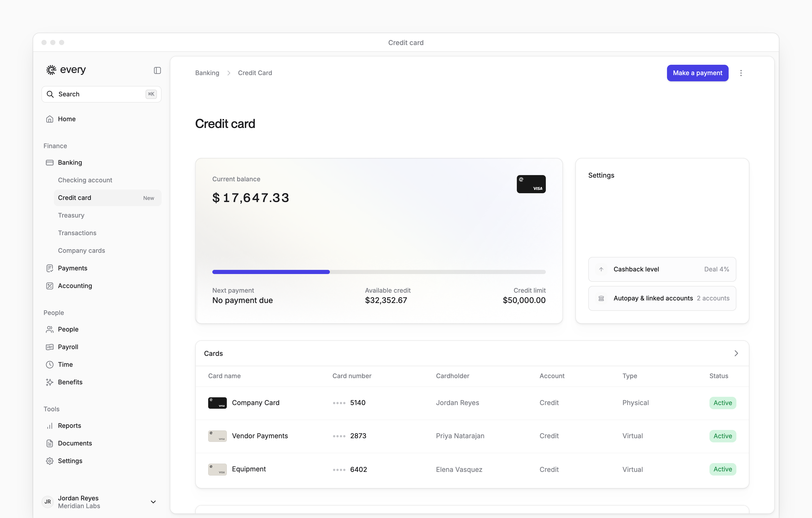Follow the Banking breadcrumb link
This screenshot has height=518, width=812.
207,73
